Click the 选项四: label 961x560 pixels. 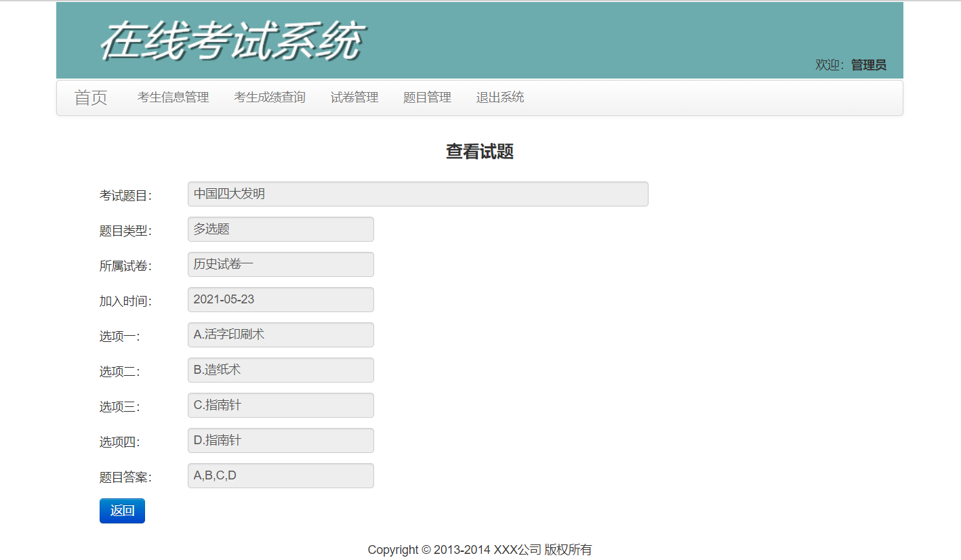pyautogui.click(x=120, y=442)
